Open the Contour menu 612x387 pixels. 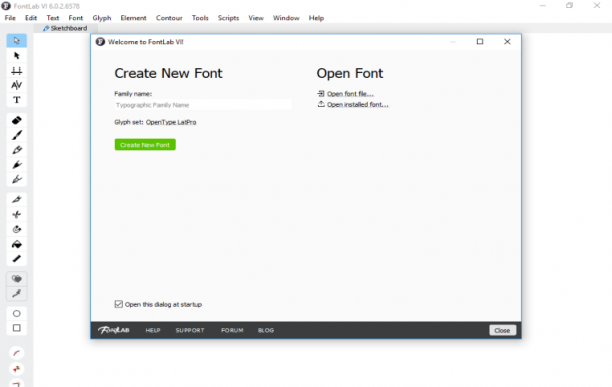pyautogui.click(x=169, y=18)
